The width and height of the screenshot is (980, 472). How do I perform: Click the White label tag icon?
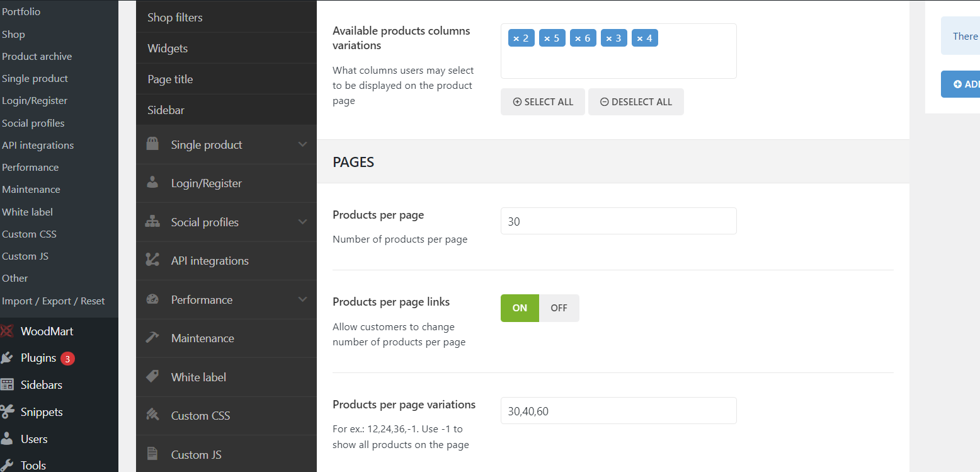pos(152,377)
